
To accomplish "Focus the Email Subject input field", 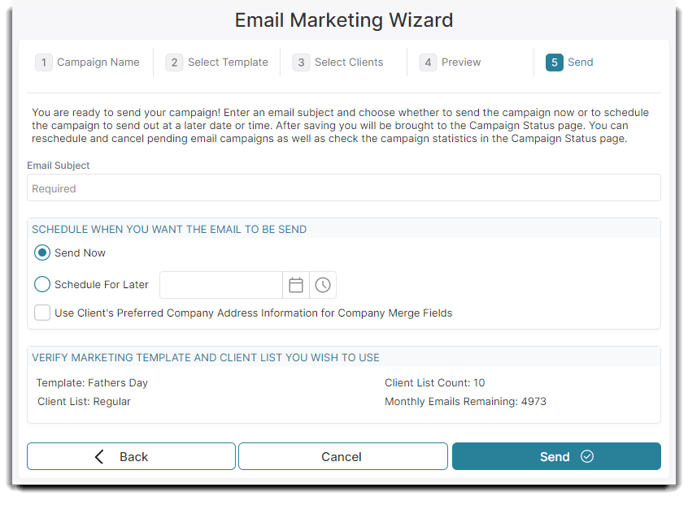I will click(344, 188).
